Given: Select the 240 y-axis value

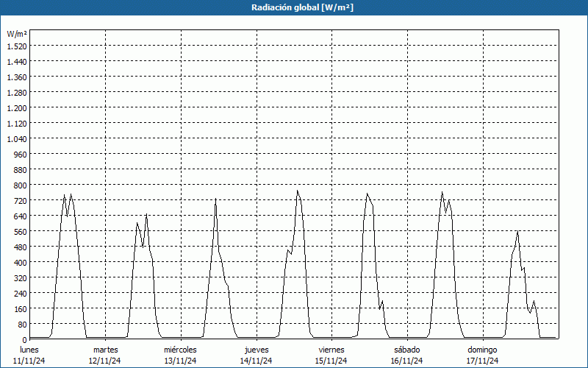Looking at the screenshot, I should pyautogui.click(x=21, y=293).
